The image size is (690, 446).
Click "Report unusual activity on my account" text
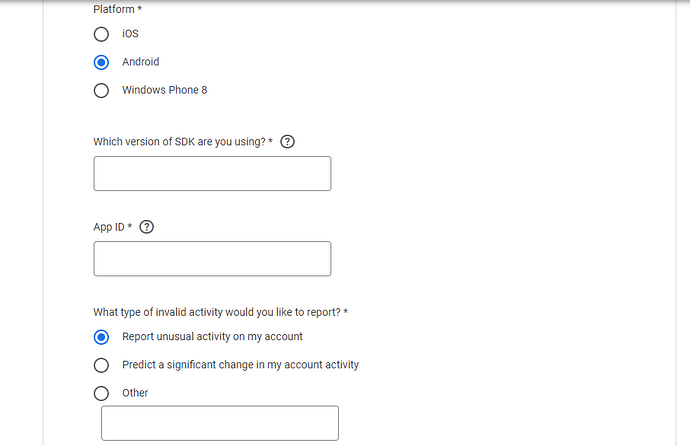[x=212, y=337]
